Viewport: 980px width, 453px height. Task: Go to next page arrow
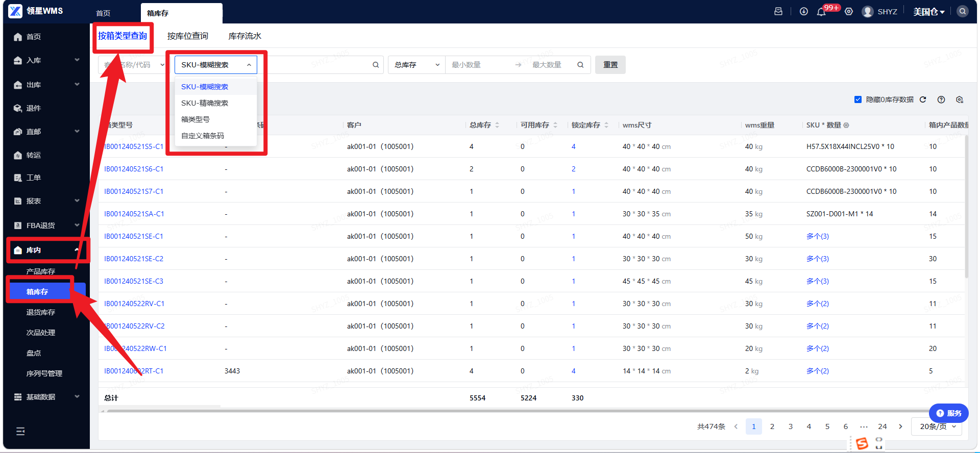(900, 426)
